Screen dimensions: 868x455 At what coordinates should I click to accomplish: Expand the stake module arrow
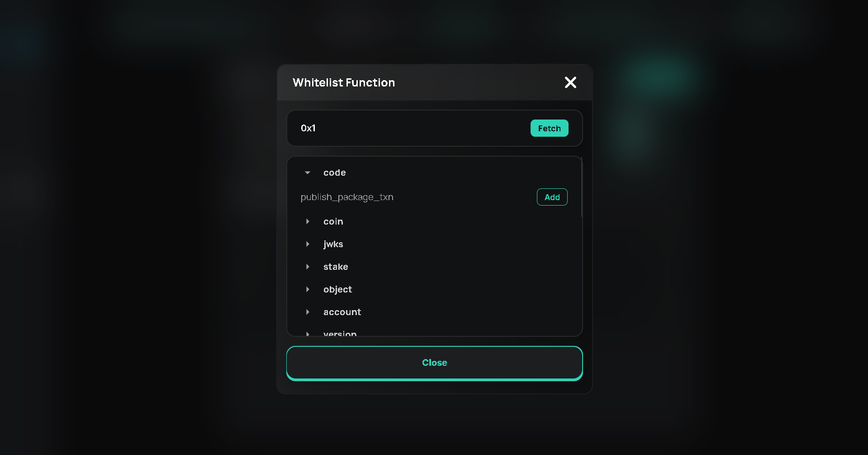pos(308,267)
